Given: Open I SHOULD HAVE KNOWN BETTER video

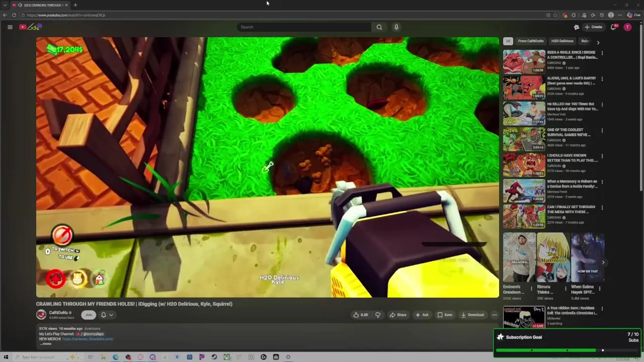Looking at the screenshot, I should coord(551,165).
